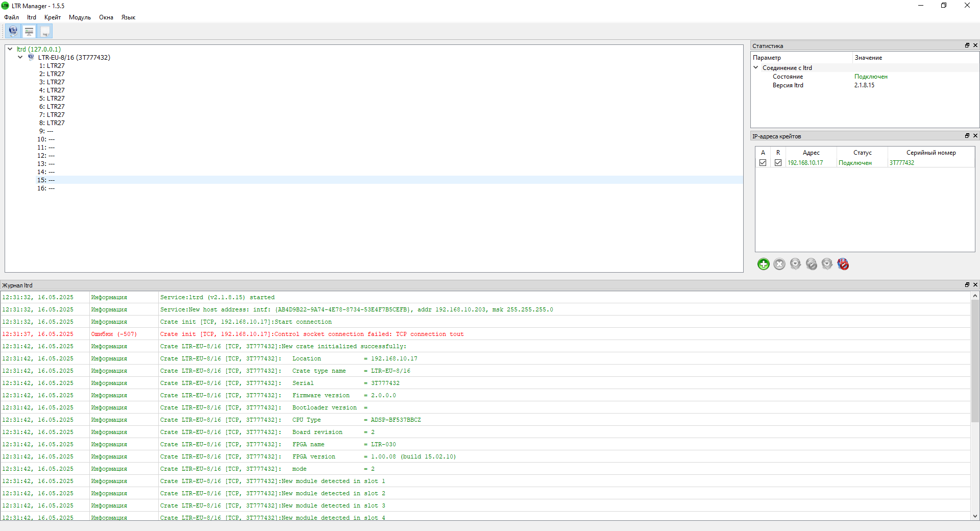Click the gray disconnect crate icon

click(x=811, y=264)
